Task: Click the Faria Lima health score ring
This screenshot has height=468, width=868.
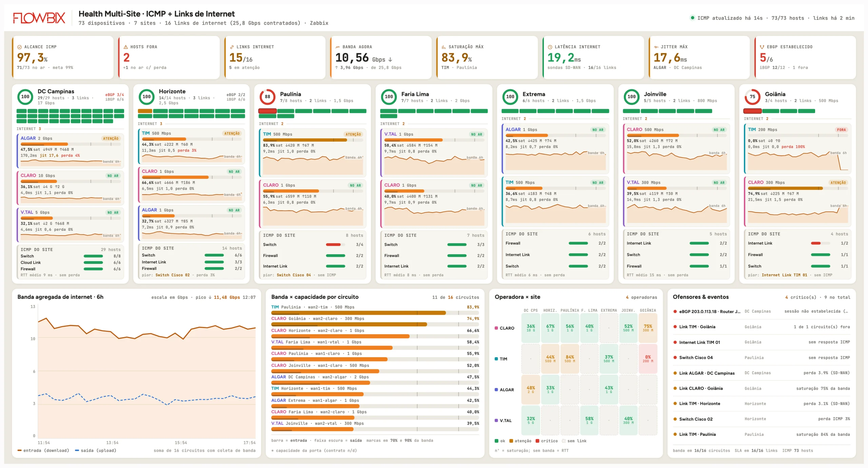Action: pyautogui.click(x=389, y=97)
